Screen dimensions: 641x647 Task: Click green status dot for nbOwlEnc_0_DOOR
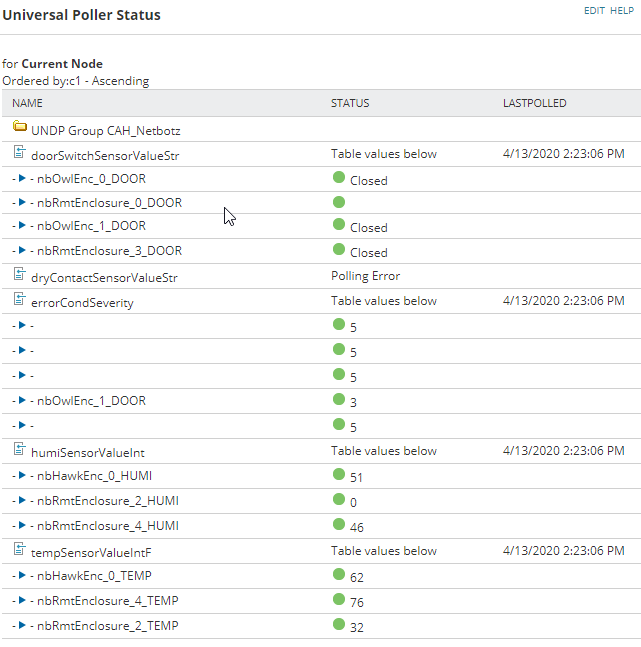click(339, 177)
